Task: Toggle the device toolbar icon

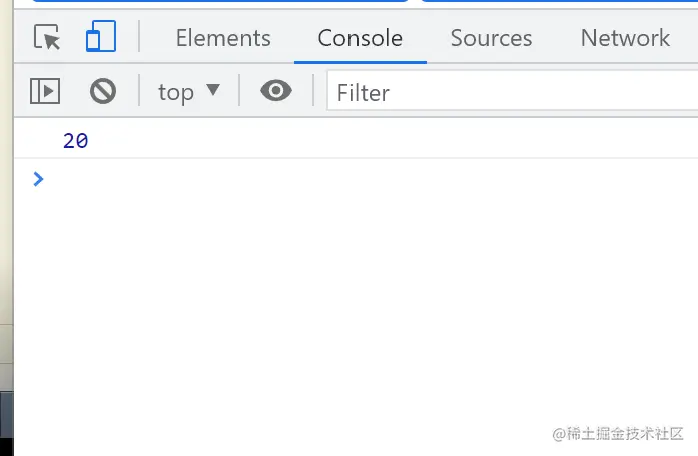Action: [x=100, y=38]
